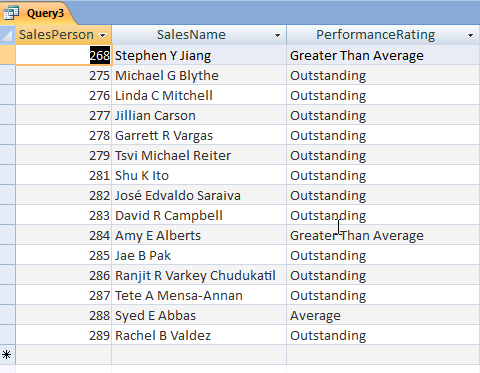The width and height of the screenshot is (480, 373).
Task: Select row selector for Amy E Alberts
Action: [8, 235]
